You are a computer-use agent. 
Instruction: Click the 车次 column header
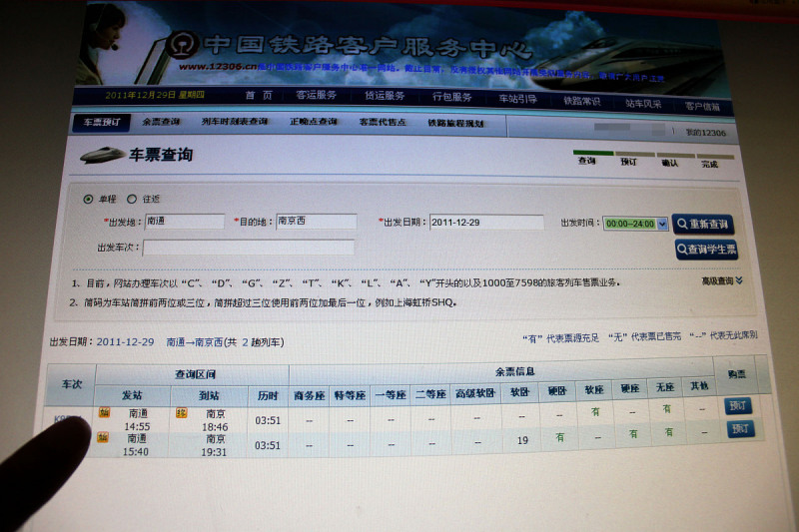pos(71,384)
